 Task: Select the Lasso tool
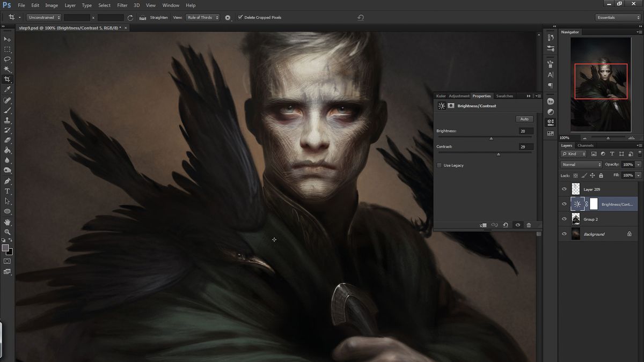(x=8, y=60)
